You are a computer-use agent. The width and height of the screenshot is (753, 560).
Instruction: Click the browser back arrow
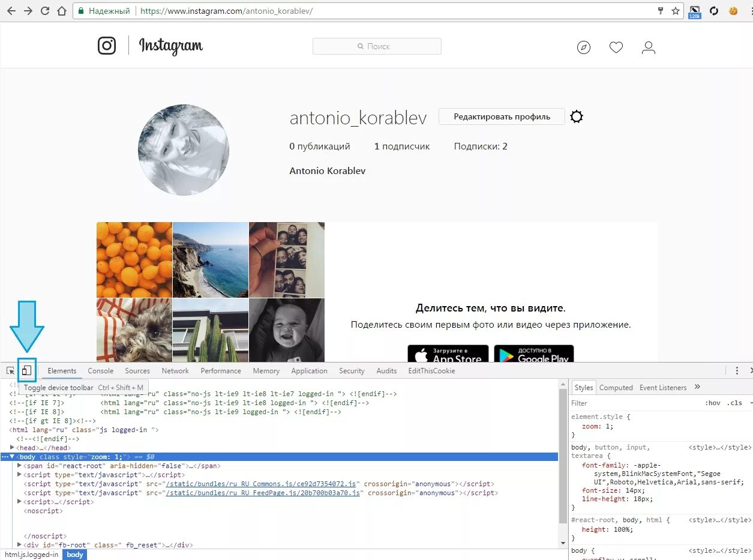pos(11,11)
